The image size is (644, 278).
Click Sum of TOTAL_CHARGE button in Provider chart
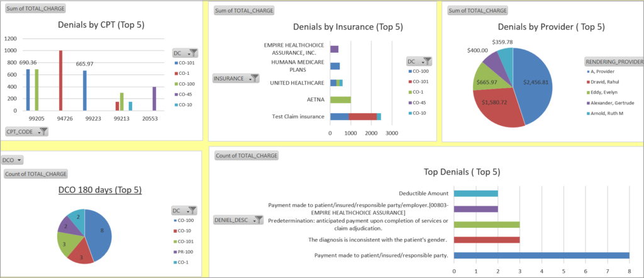(476, 10)
